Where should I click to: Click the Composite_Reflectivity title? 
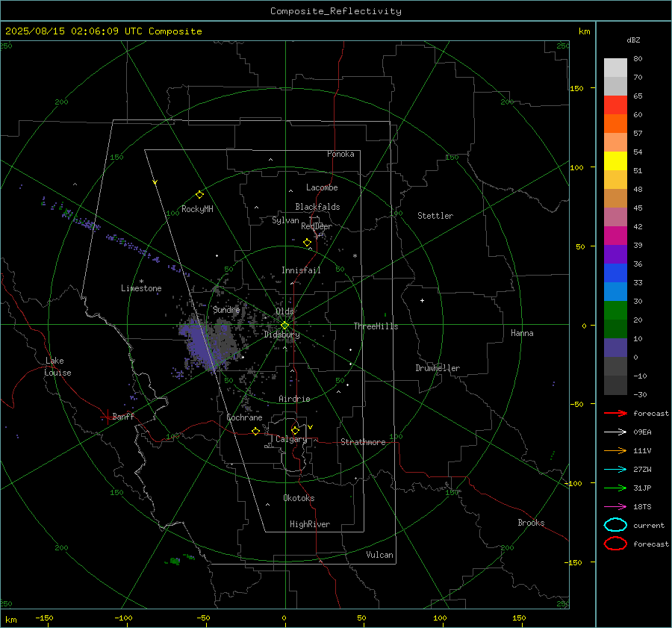(x=335, y=11)
